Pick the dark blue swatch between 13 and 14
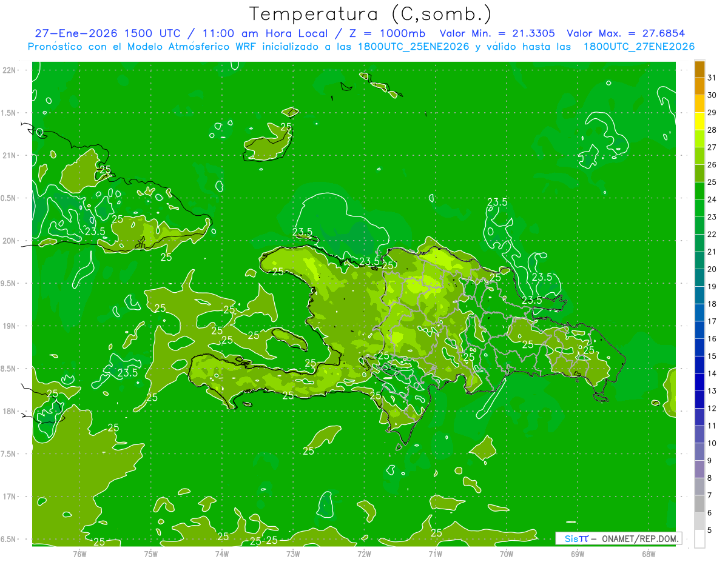 click(x=699, y=383)
